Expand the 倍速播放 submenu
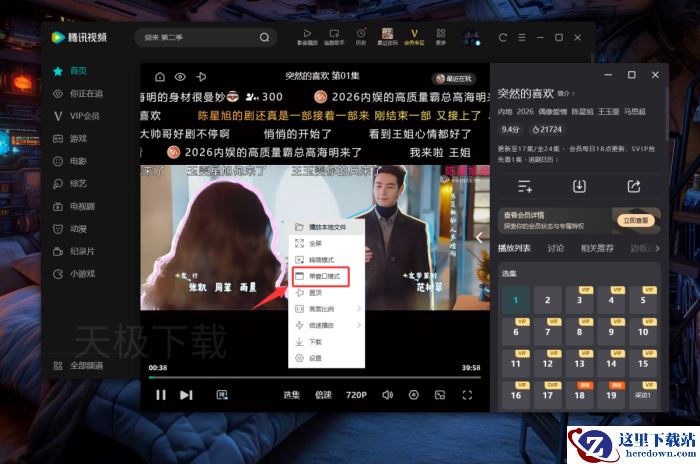 coord(326,326)
